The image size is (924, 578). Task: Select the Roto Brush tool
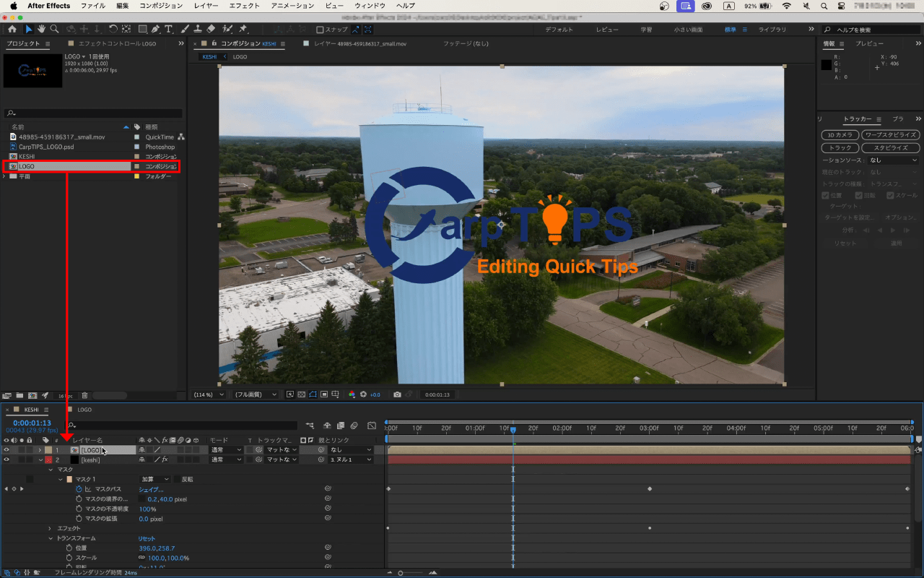pos(226,29)
